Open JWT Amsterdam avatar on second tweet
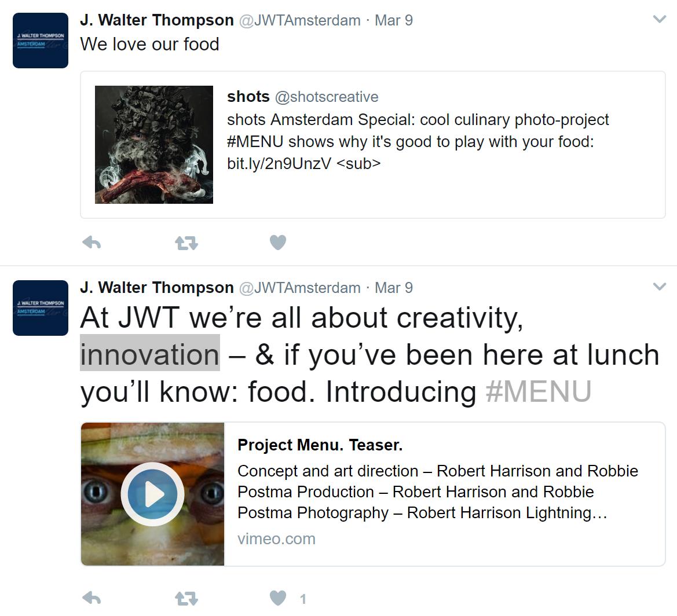This screenshot has width=677, height=616. pyautogui.click(x=41, y=308)
